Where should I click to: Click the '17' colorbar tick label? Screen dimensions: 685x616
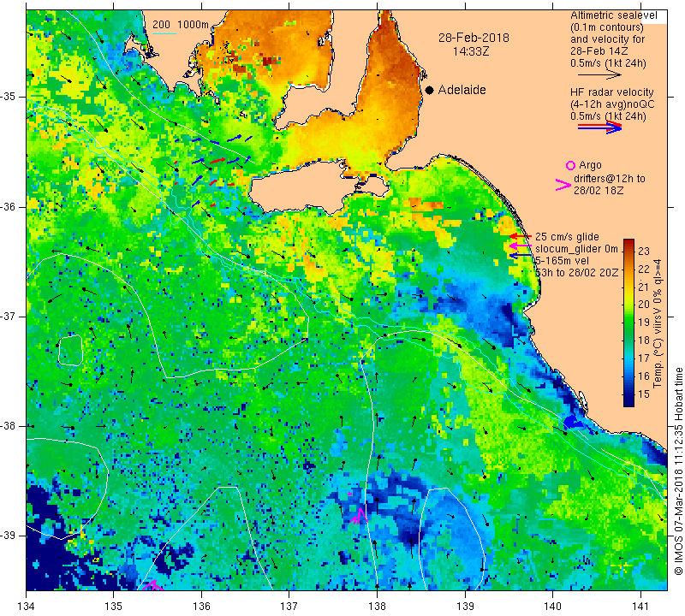click(x=644, y=358)
